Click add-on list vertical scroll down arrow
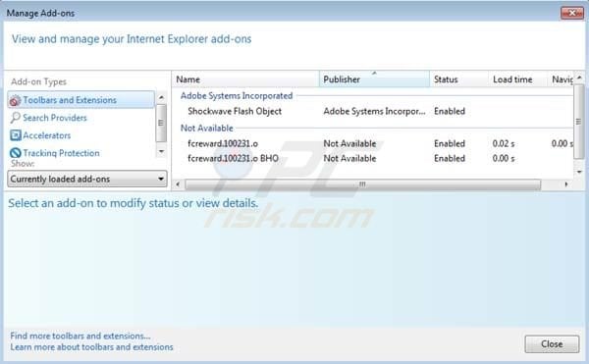Image resolution: width=589 pixels, height=364 pixels. 579,172
